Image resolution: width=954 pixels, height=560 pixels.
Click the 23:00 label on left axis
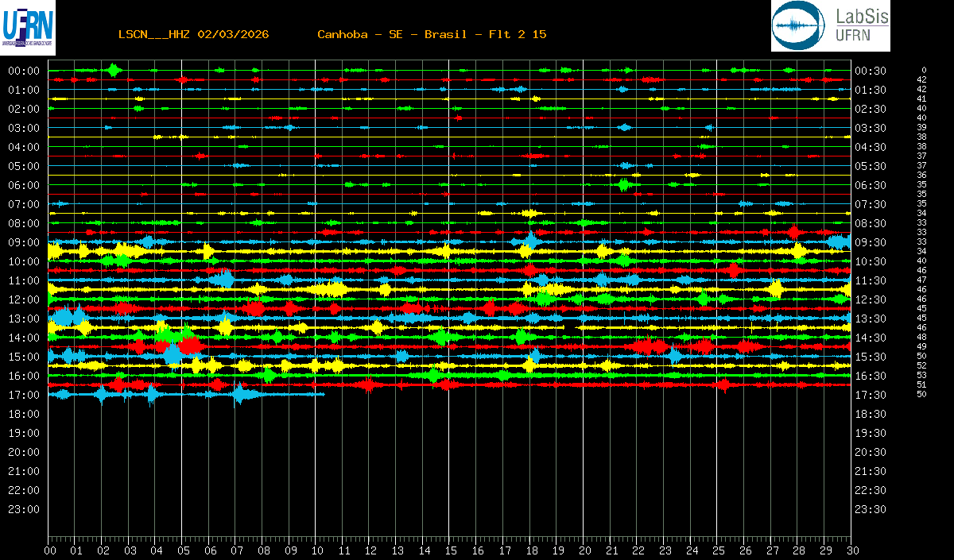[24, 509]
